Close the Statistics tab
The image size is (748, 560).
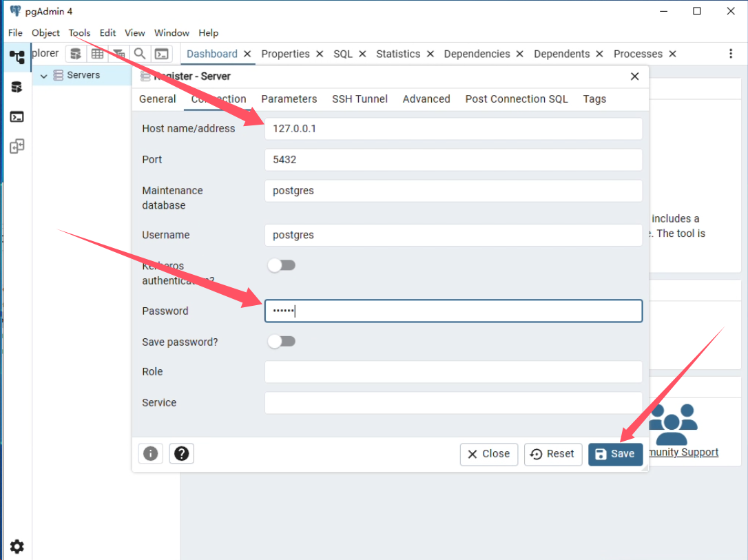tap(430, 54)
